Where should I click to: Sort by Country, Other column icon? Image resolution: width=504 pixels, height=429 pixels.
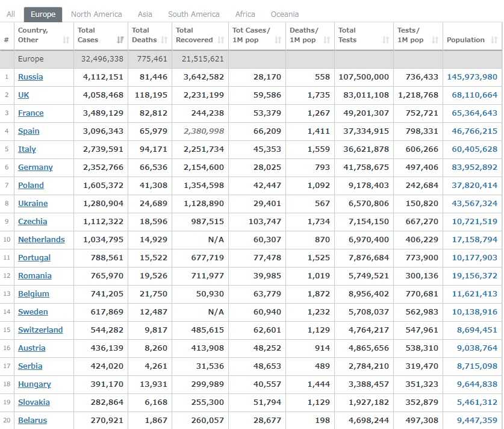click(x=66, y=40)
